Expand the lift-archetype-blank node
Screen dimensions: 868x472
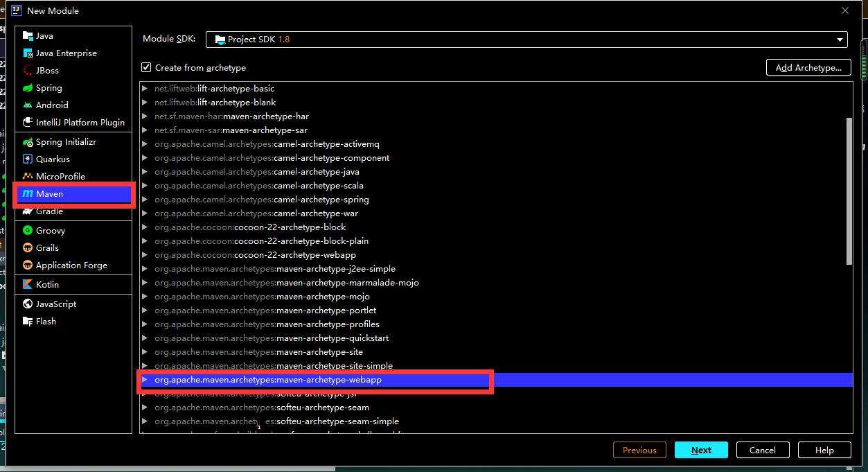pos(145,103)
